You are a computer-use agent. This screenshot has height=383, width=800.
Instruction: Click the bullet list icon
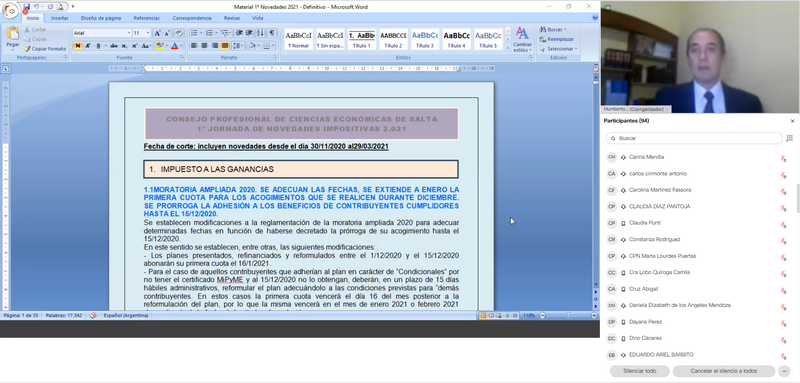(195, 33)
